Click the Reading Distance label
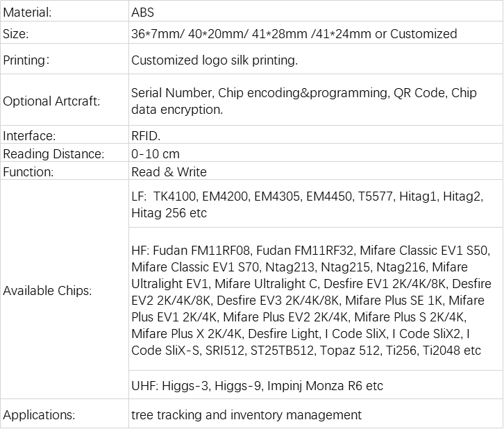 click(x=53, y=154)
